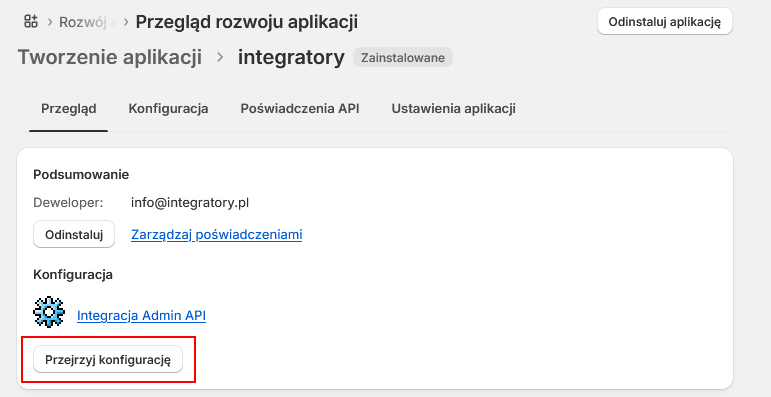Go back to Tworzenie aplikacji
The image size is (771, 397).
(x=110, y=57)
